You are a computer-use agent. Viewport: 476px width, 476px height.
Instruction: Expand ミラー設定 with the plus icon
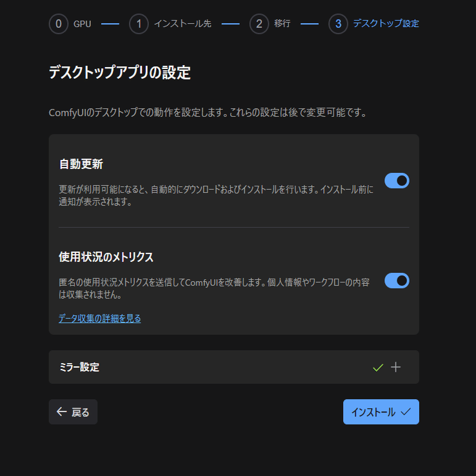point(395,367)
